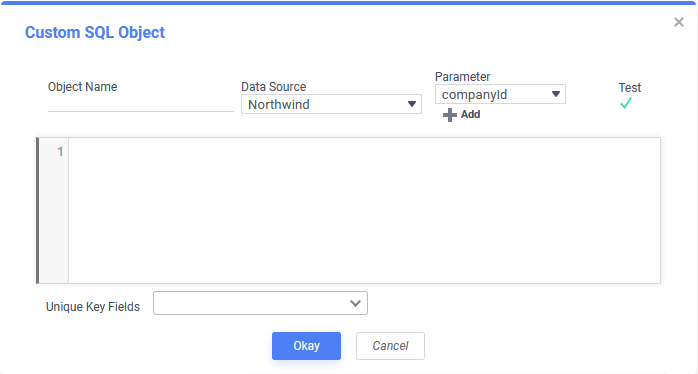Close the Custom SQL Object dialog
The image size is (698, 374).
pyautogui.click(x=678, y=22)
